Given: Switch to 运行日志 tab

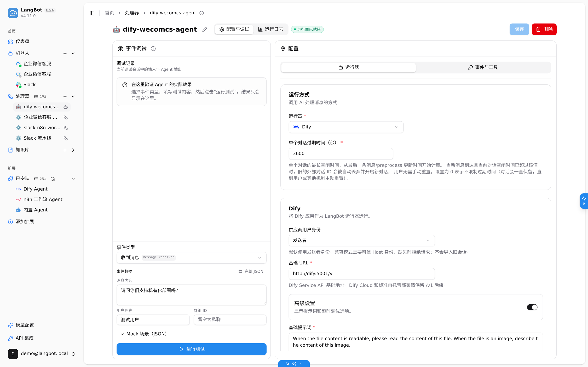Looking at the screenshot, I should 270,29.
